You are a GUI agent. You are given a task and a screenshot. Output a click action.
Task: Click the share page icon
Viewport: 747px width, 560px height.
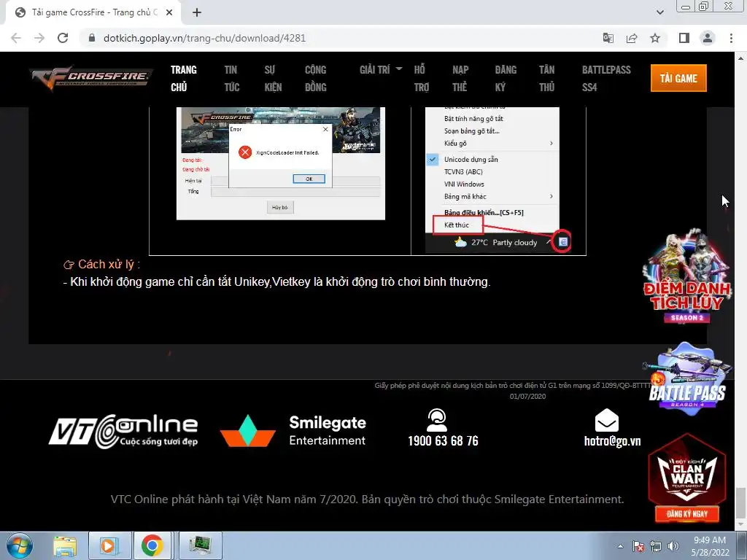click(632, 38)
